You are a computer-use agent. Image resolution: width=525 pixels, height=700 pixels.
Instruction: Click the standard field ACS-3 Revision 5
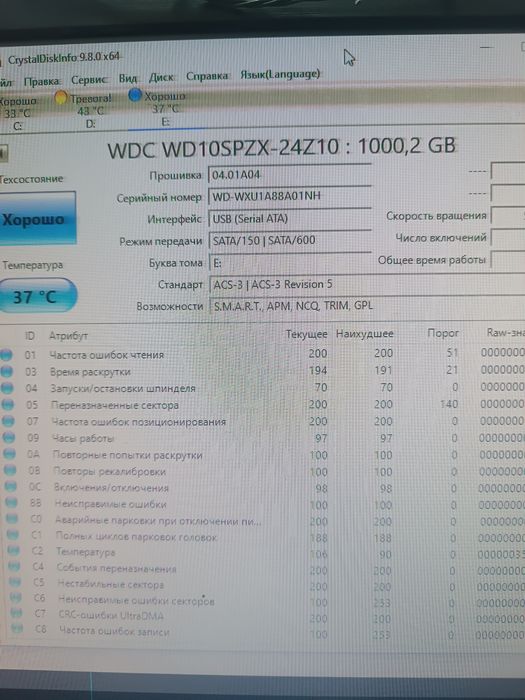click(367, 284)
